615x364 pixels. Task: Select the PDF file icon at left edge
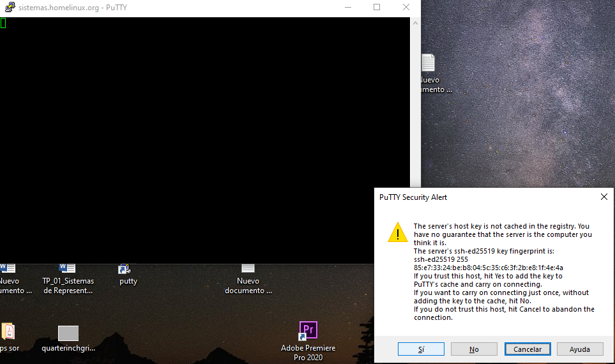click(8, 331)
